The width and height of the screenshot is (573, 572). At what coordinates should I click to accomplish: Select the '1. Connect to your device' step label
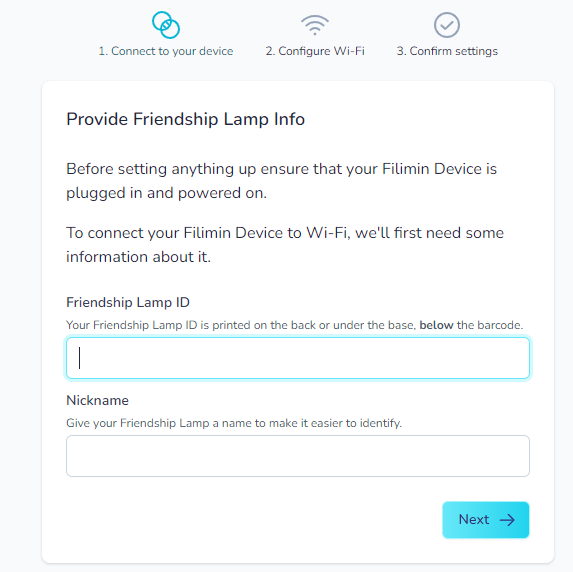tap(166, 51)
